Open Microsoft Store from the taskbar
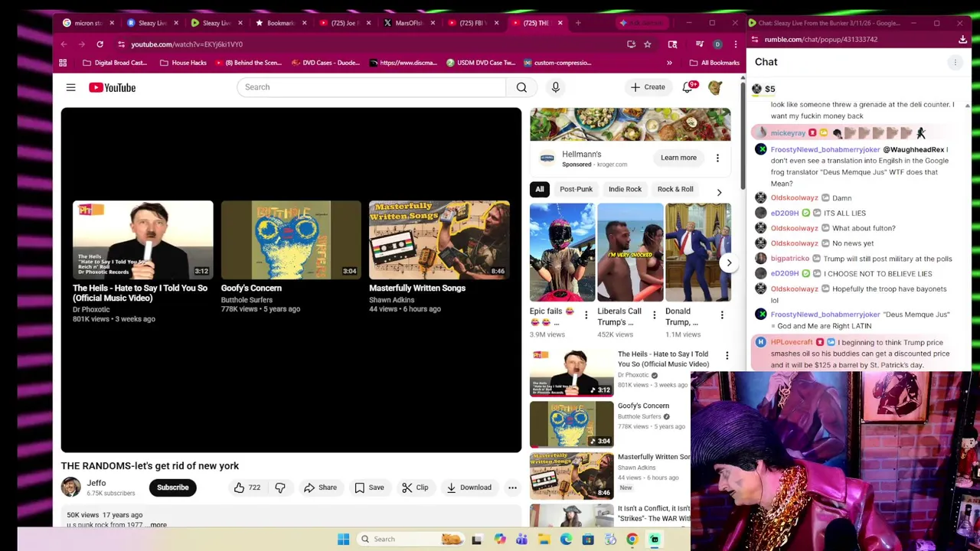Viewport: 980px width, 551px height. tap(588, 539)
